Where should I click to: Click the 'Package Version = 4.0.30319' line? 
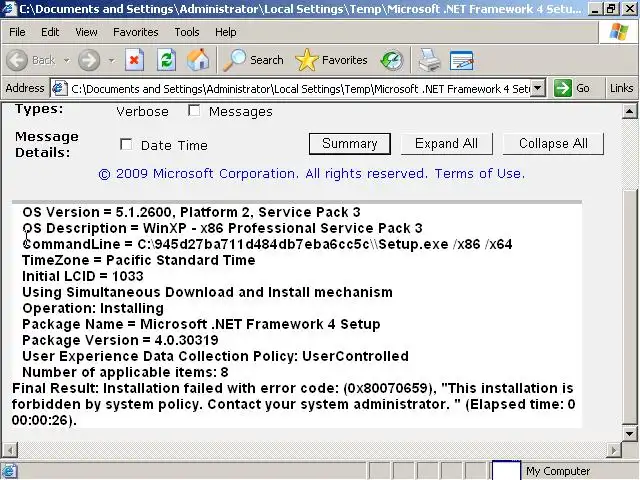click(120, 340)
